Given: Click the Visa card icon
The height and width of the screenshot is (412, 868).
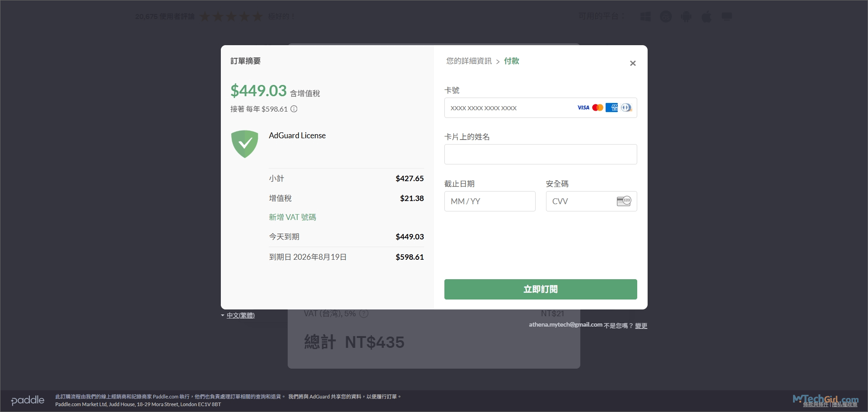Looking at the screenshot, I should 583,108.
